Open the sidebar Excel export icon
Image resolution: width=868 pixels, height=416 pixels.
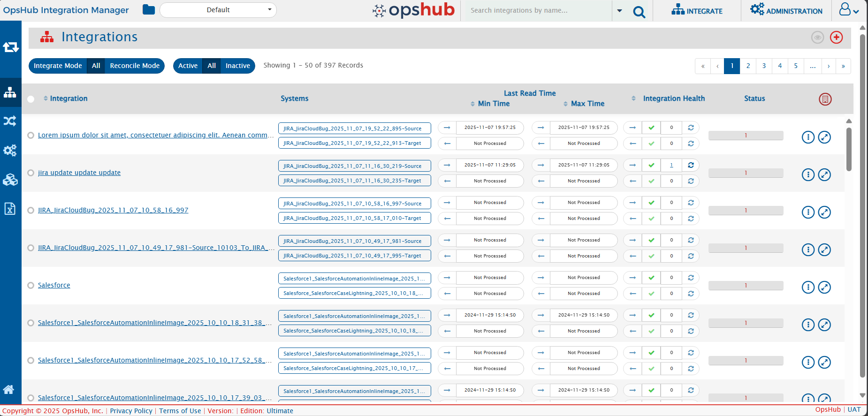(10, 209)
